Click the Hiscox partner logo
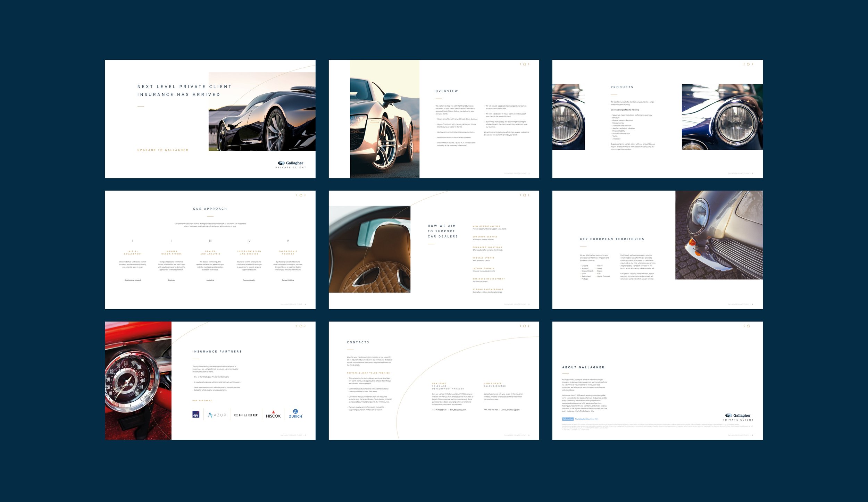868x502 pixels. coord(273,415)
